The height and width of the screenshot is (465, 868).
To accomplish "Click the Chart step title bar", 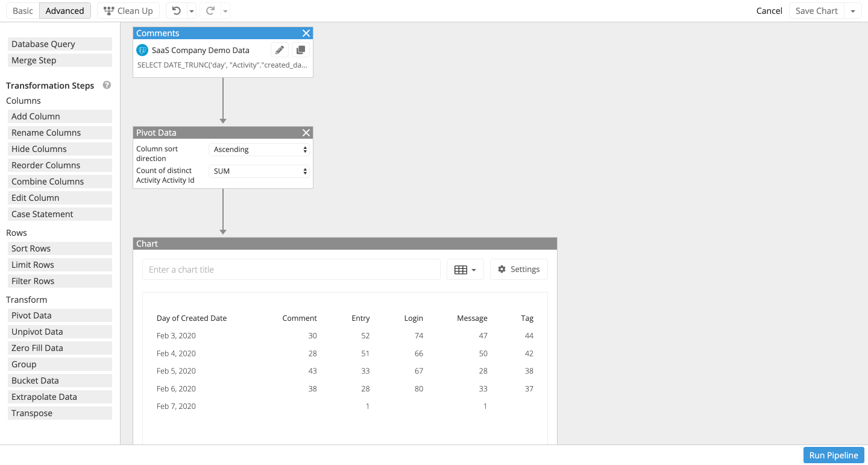I will tap(345, 244).
